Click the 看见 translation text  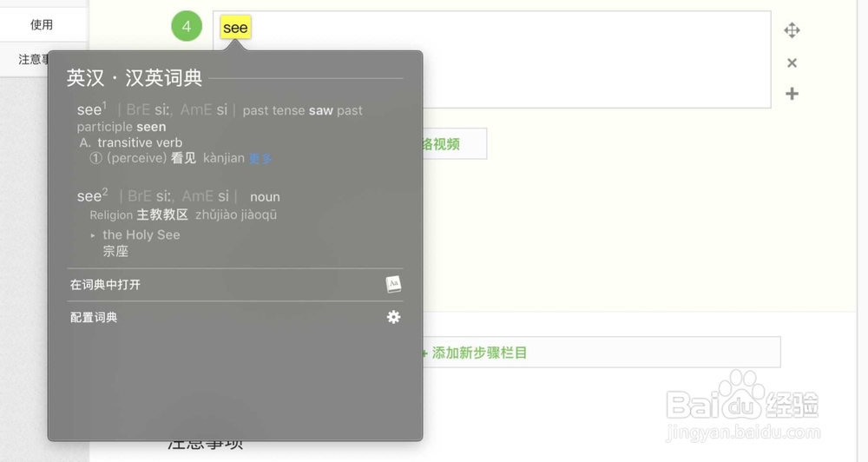tap(183, 158)
